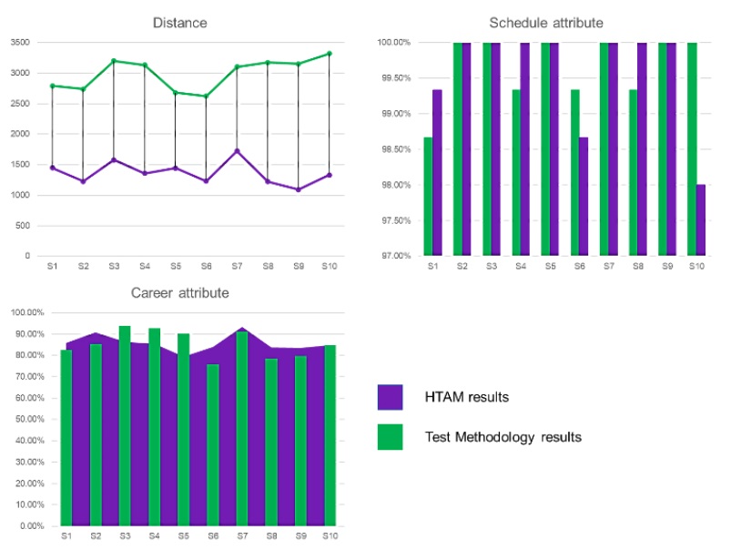The height and width of the screenshot is (560, 741).
Task: Click the 98.50% y-axis label in Schedule chart
Action: coord(394,149)
